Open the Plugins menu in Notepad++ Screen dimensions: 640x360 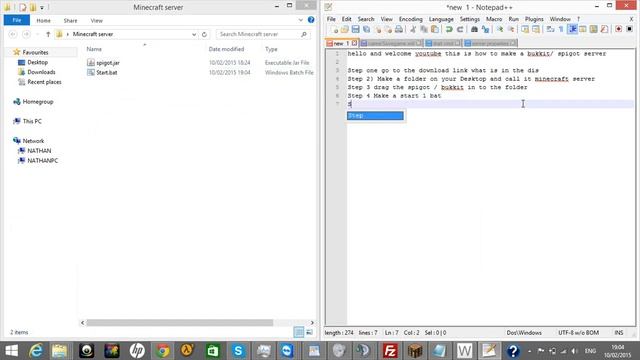point(534,19)
